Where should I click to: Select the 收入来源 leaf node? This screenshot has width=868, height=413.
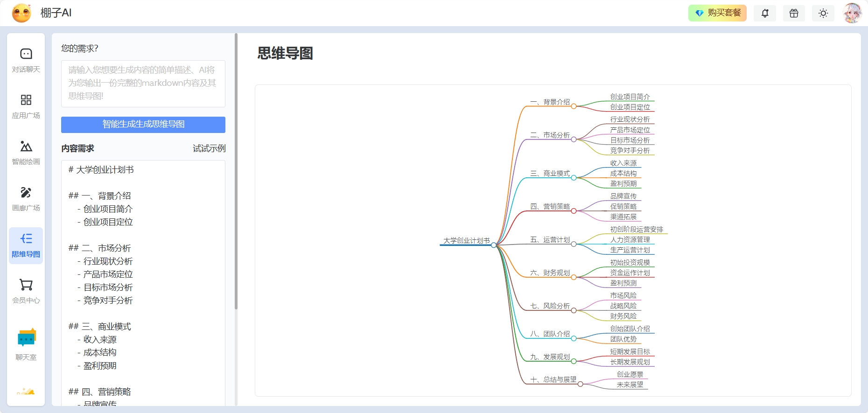click(623, 163)
